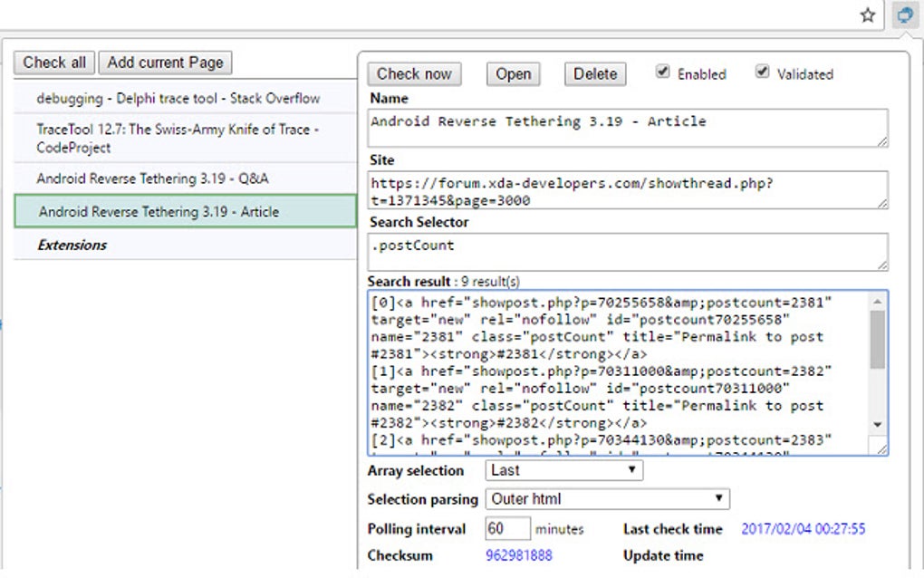The image size is (924, 578).
Task: Click inside the Polling interval field
Action: pyautogui.click(x=507, y=528)
